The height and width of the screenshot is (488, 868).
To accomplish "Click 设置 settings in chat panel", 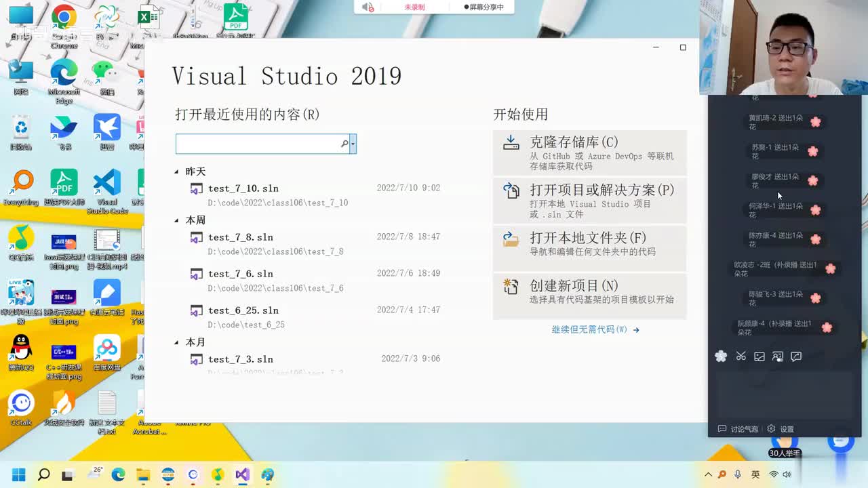I will click(781, 429).
